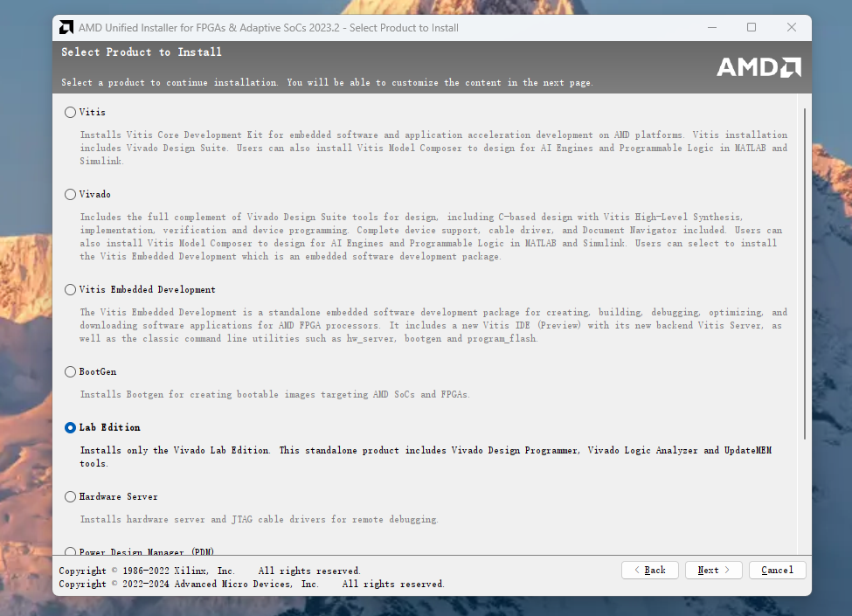Screen dimensions: 852x616
Task: Click 'Select a product to continue installation' subtitle
Action: 327,82
